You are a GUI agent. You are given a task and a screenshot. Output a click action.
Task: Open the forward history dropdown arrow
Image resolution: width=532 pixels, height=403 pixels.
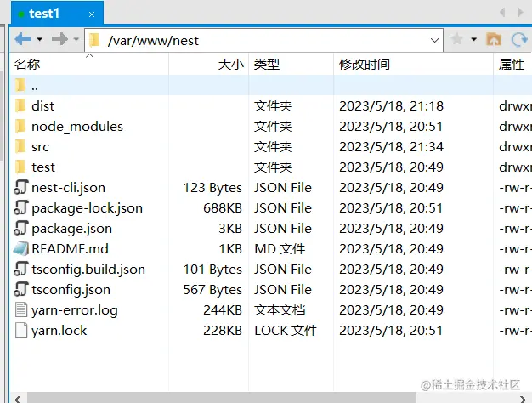pyautogui.click(x=76, y=39)
